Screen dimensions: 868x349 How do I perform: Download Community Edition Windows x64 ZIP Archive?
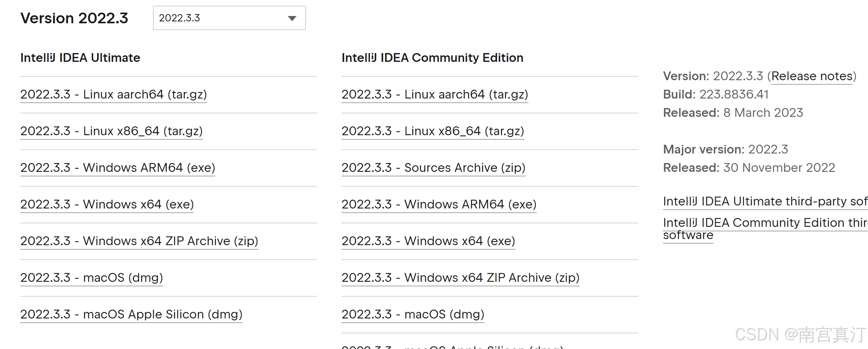pos(460,278)
